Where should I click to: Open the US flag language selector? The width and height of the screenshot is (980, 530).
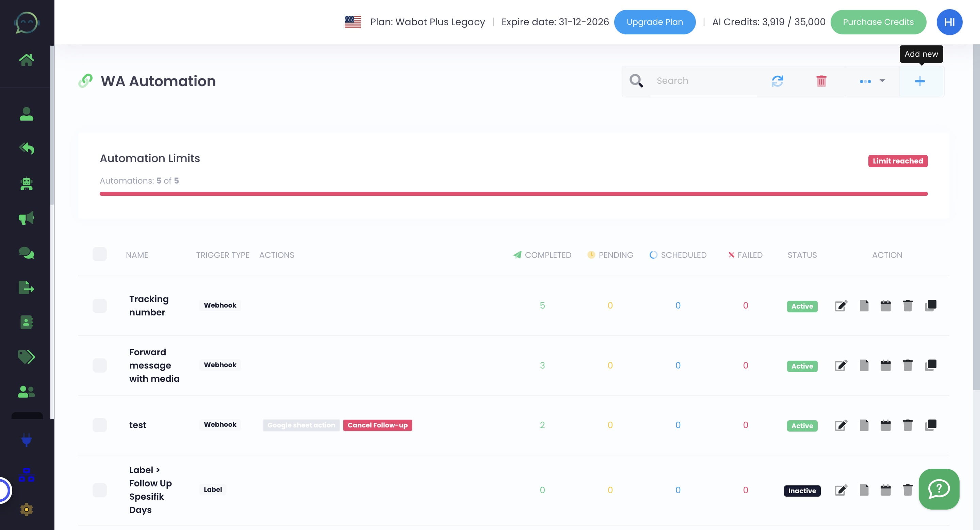coord(353,22)
